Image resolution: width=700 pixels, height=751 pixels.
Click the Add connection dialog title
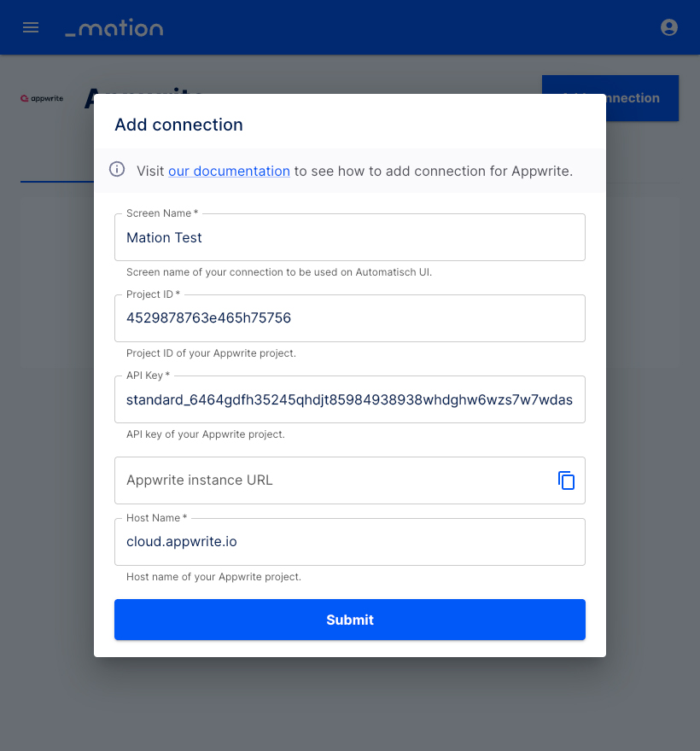tap(178, 125)
